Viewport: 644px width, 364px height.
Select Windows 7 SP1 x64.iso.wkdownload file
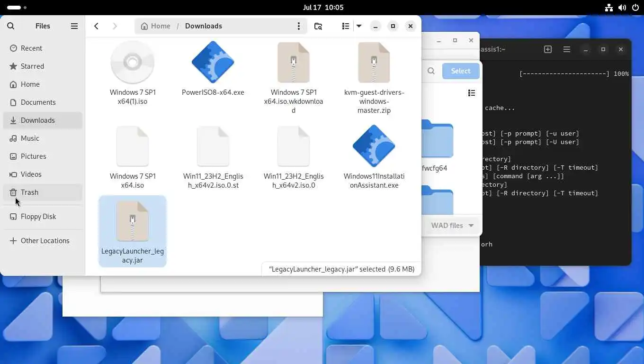(x=294, y=78)
